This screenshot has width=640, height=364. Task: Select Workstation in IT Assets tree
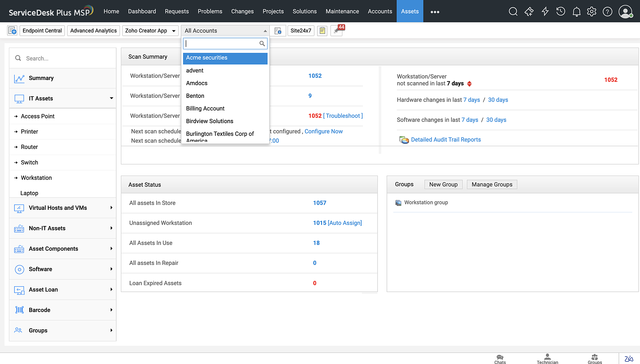(x=36, y=178)
